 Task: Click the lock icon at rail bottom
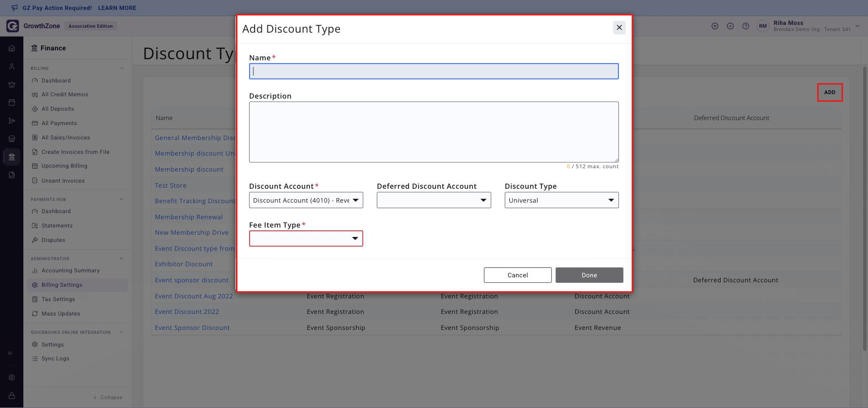[x=12, y=396]
